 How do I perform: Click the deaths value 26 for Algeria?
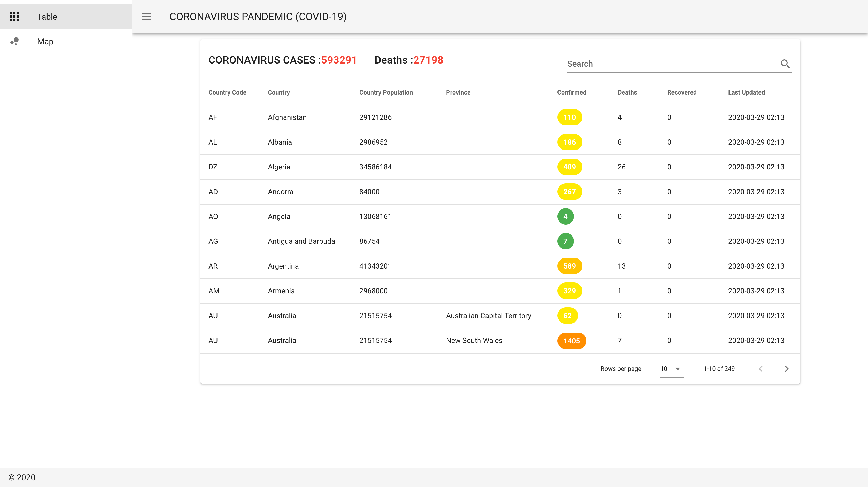point(621,167)
